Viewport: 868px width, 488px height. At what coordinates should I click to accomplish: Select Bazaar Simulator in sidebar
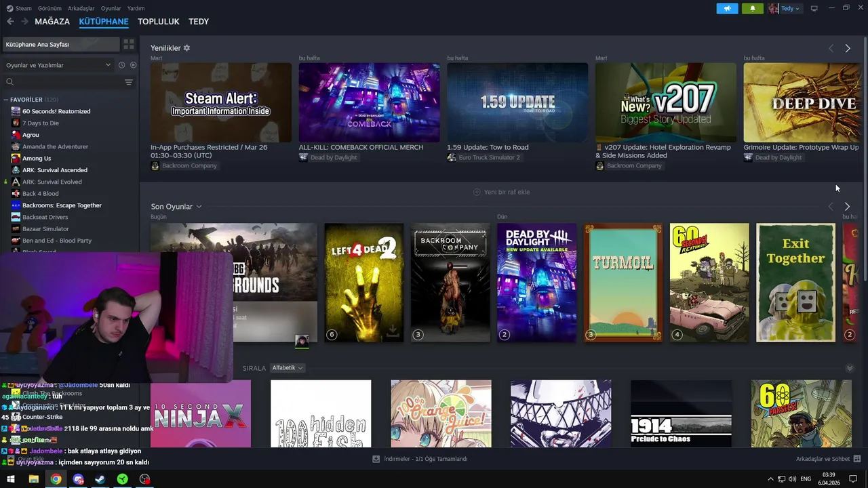45,229
